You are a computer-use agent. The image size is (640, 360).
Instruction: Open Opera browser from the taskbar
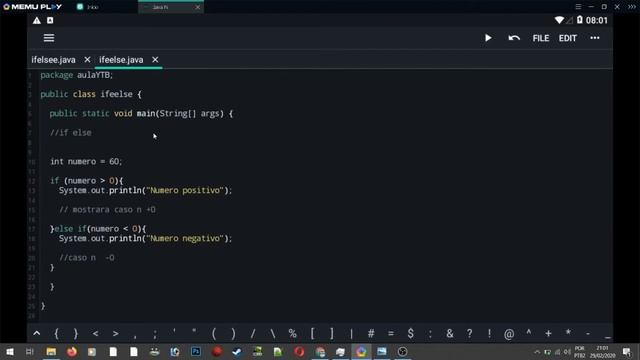click(x=299, y=352)
